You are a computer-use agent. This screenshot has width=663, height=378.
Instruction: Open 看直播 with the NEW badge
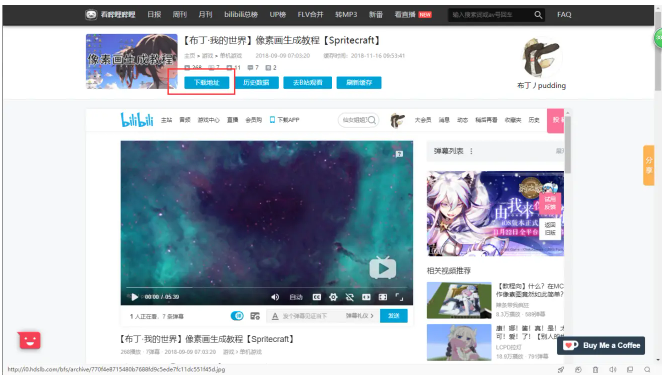coord(413,14)
